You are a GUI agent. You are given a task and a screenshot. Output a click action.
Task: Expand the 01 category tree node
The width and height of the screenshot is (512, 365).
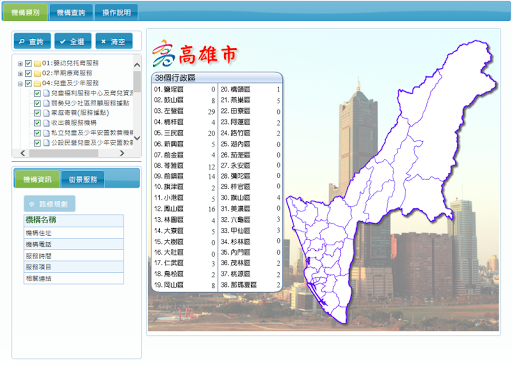pyautogui.click(x=20, y=63)
